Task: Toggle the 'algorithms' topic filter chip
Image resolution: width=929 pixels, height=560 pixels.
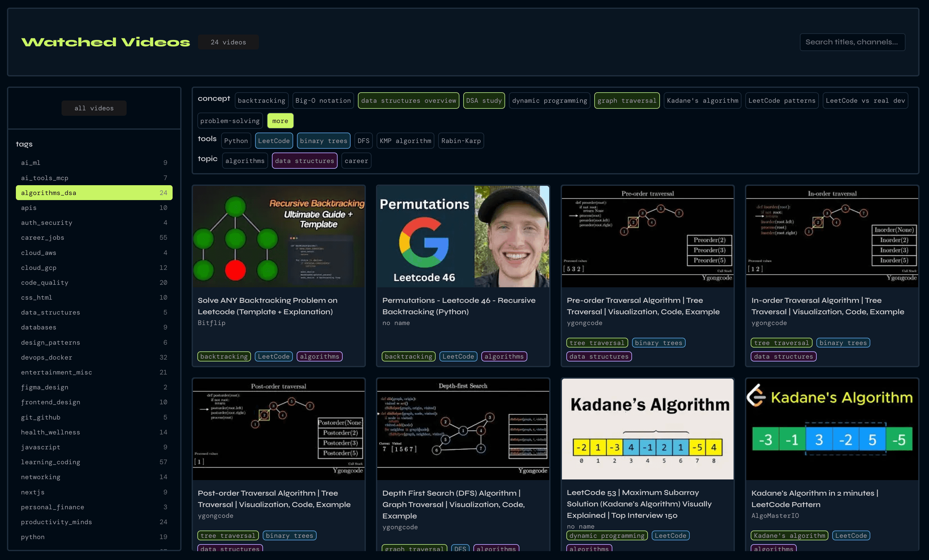Action: point(245,160)
